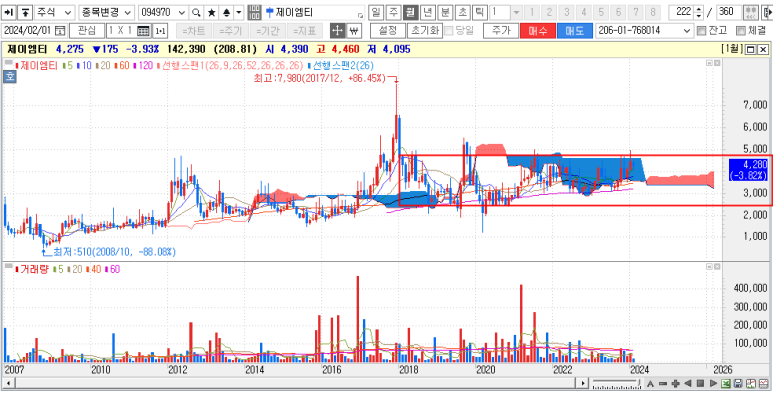The height and width of the screenshot is (397, 773).
Task: Decrease the 222 bar count stepper
Action: coord(698,15)
